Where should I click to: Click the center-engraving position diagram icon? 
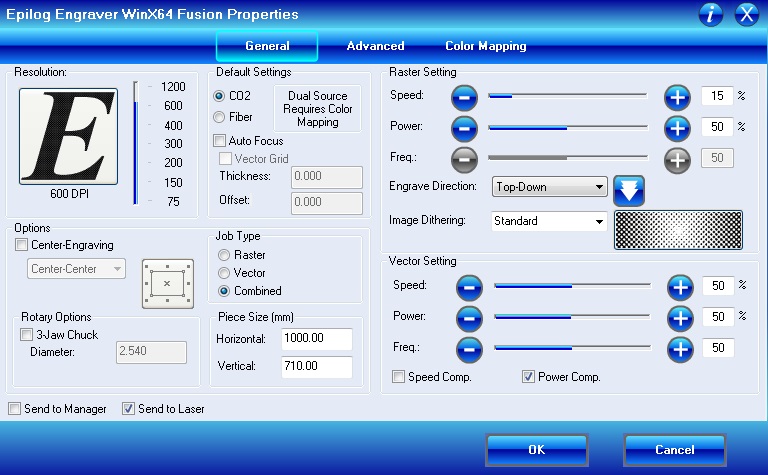click(168, 284)
